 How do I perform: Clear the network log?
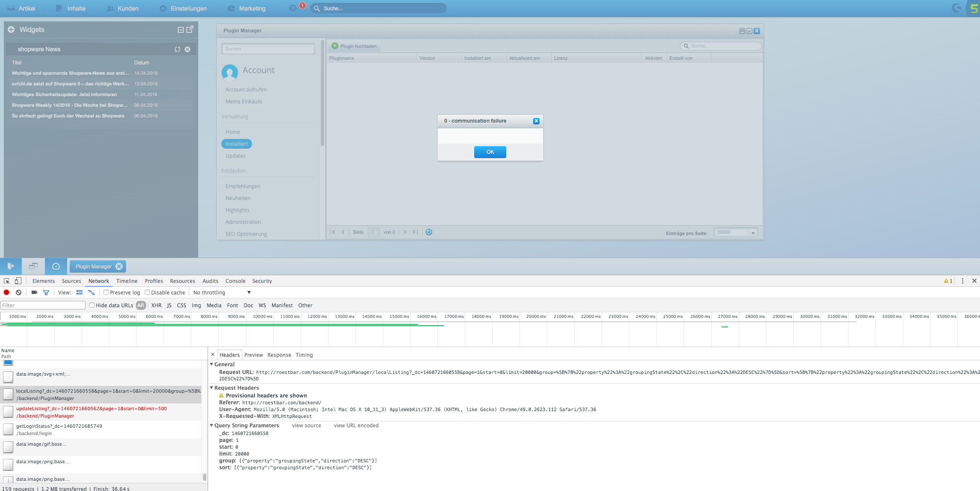click(18, 292)
